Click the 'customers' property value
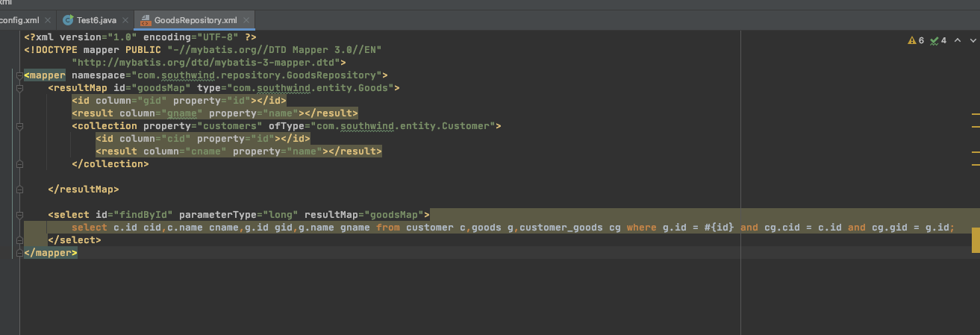980x335 pixels. [x=230, y=126]
